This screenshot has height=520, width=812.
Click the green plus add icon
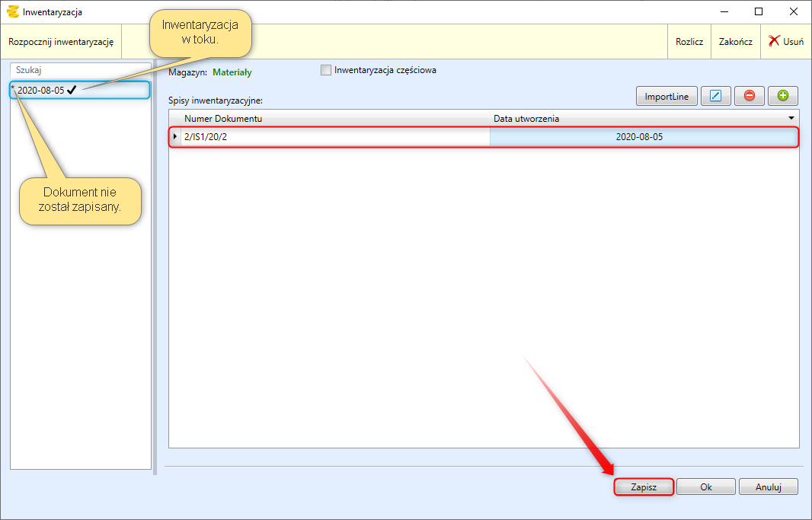[783, 96]
